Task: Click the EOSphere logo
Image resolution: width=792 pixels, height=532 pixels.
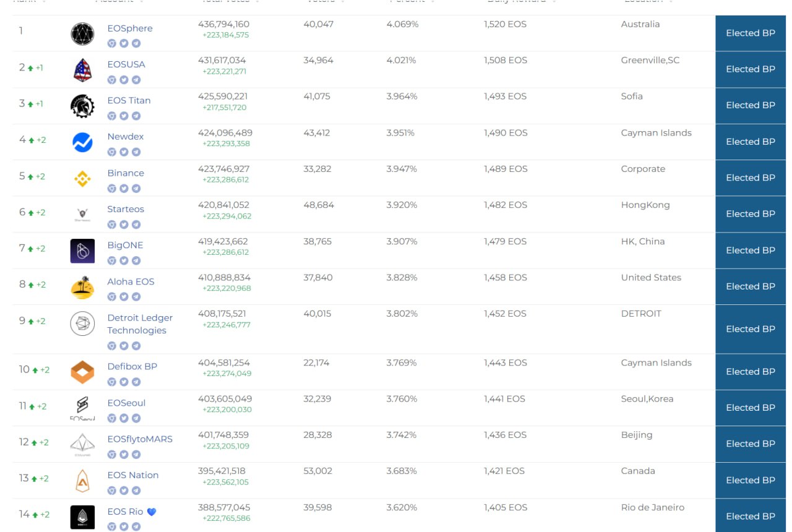Action: (x=82, y=34)
